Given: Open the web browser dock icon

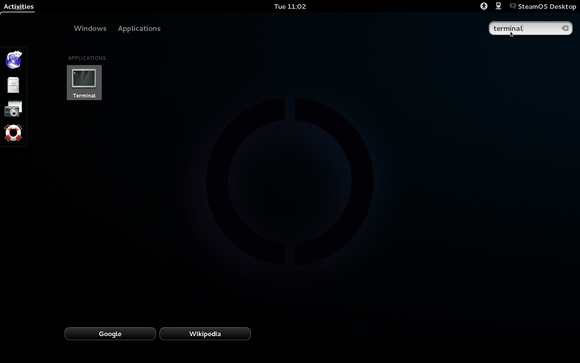Looking at the screenshot, I should (13, 60).
